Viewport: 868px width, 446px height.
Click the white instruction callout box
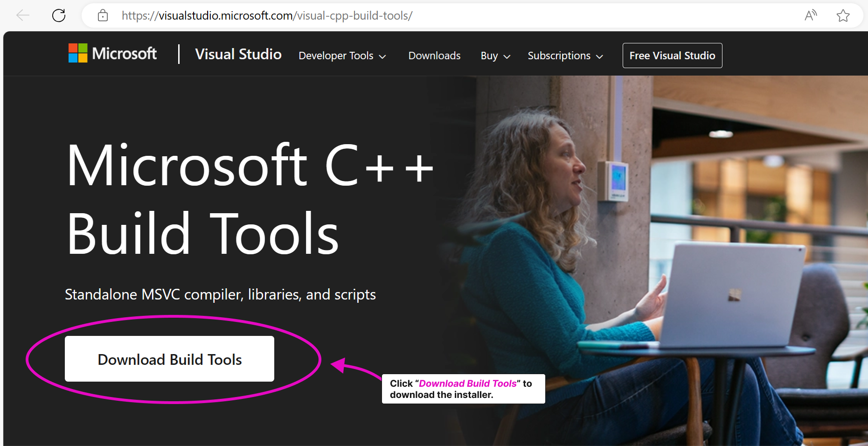click(x=463, y=389)
